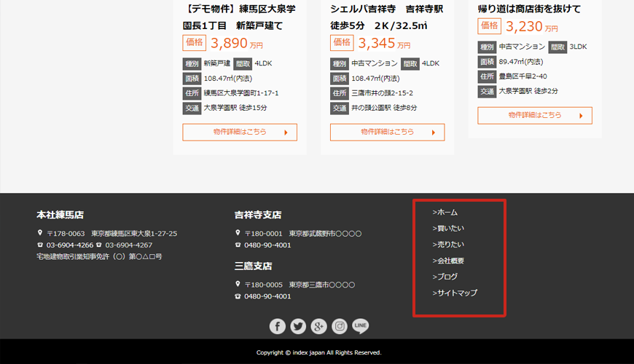Open 物件詳細はこちら for the 3,230万円 property

tap(534, 116)
